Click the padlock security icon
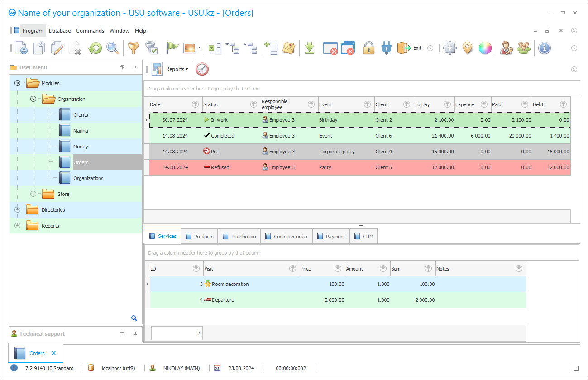588x380 pixels. pyautogui.click(x=368, y=47)
